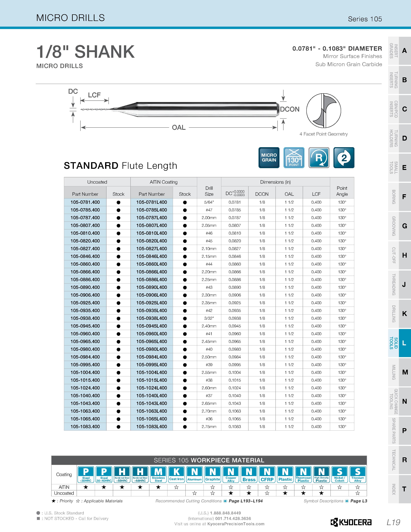Image resolution: width=411 pixels, height=532 pixels.
Task: Click the N CFRP material icon
Action: coord(267,474)
